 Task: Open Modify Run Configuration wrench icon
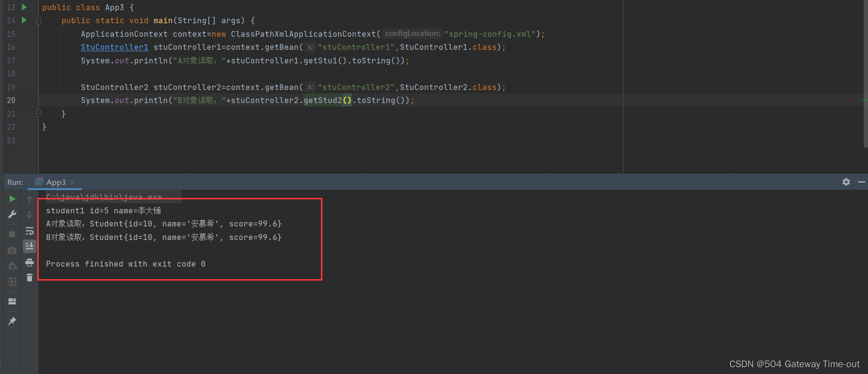[12, 214]
